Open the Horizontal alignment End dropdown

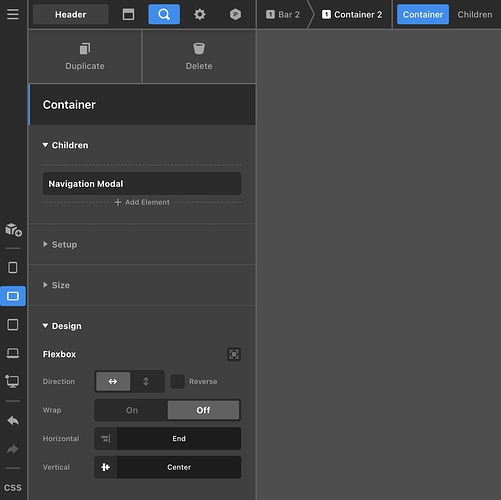(x=168, y=439)
